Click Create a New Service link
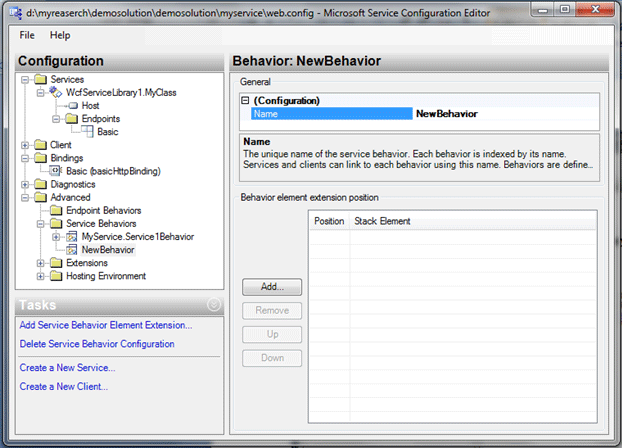The height and width of the screenshot is (448, 622). 67,368
